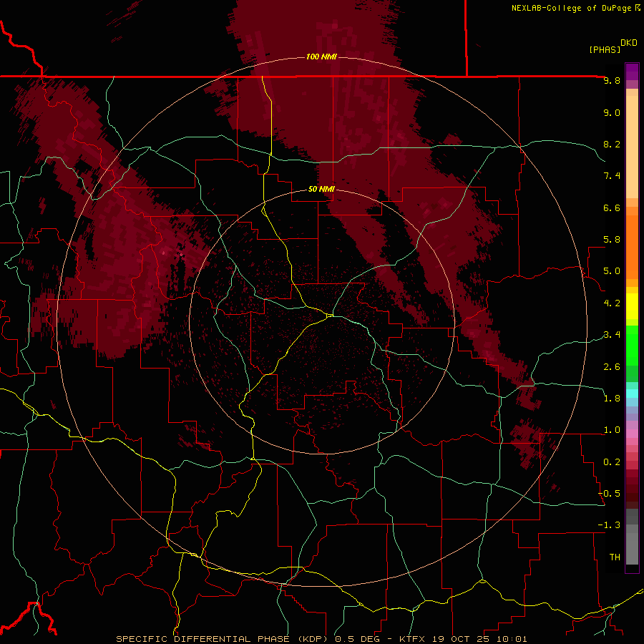The image size is (644, 644).
Task: Click the 5.0 scale value
Action: 612,271
